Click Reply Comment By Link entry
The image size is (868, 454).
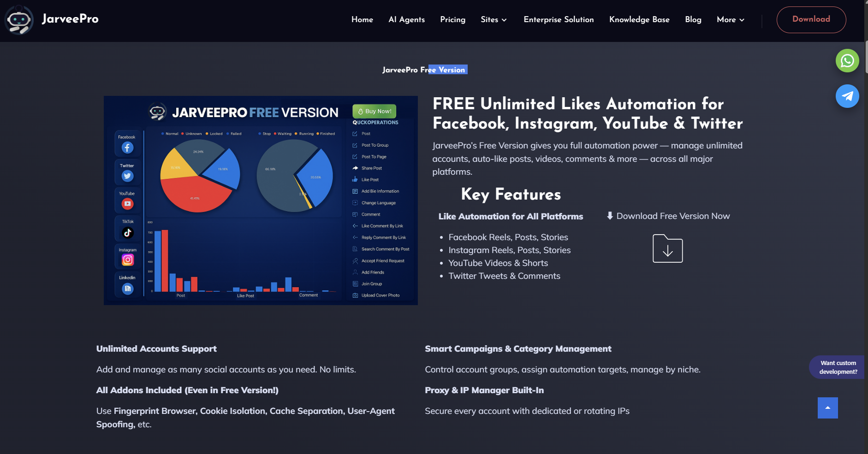tap(384, 237)
